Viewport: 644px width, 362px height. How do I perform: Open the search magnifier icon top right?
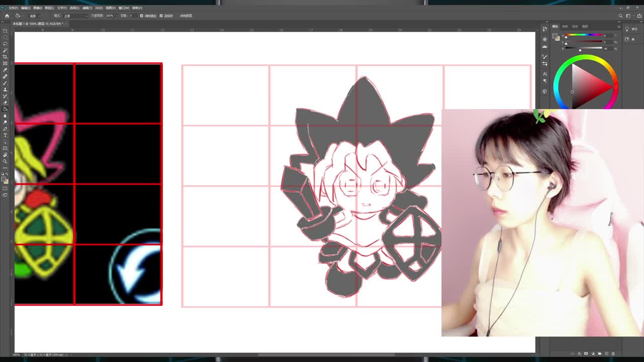[x=620, y=16]
